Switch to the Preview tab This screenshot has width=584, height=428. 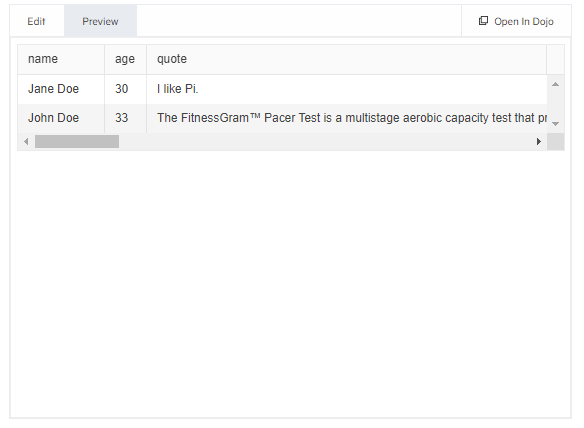click(x=101, y=21)
